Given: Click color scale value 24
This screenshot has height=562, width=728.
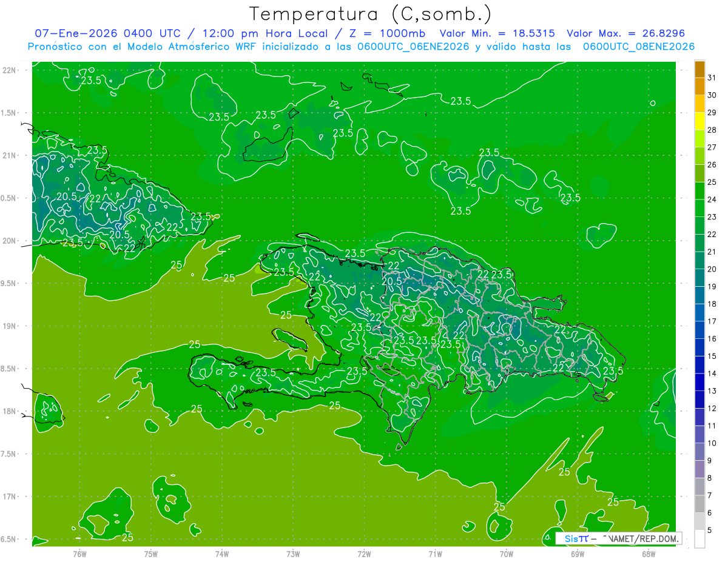Looking at the screenshot, I should [712, 199].
